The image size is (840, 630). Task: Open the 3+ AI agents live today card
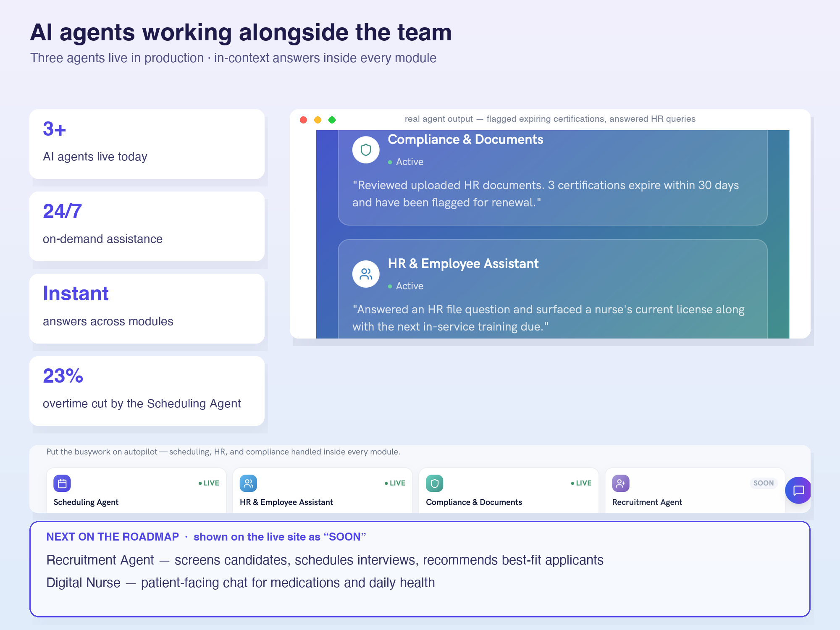coord(147,144)
